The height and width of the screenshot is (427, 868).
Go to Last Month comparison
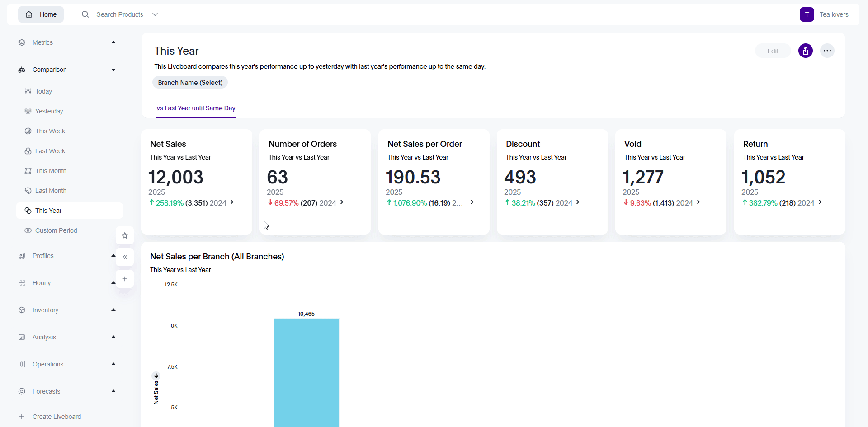pos(51,191)
